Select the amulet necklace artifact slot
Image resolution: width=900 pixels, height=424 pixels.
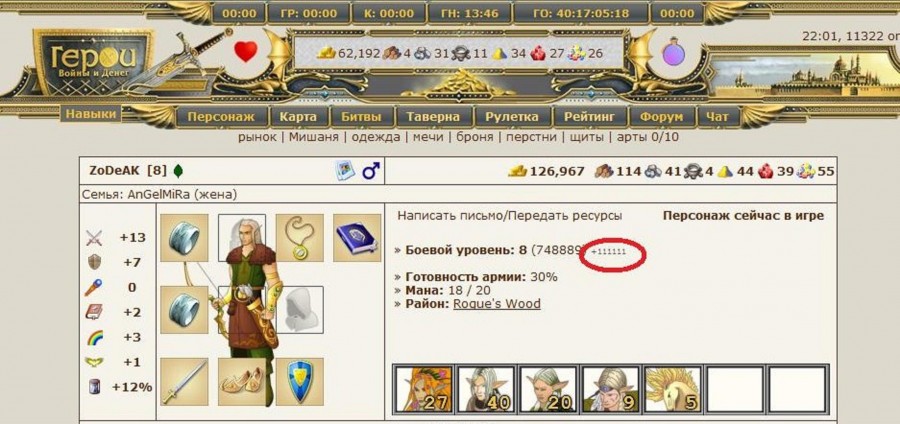(300, 238)
